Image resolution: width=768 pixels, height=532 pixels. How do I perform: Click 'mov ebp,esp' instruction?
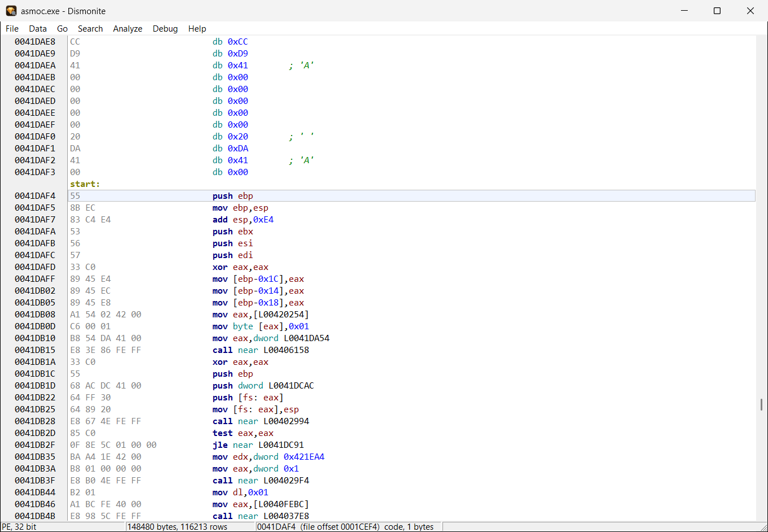pos(240,208)
